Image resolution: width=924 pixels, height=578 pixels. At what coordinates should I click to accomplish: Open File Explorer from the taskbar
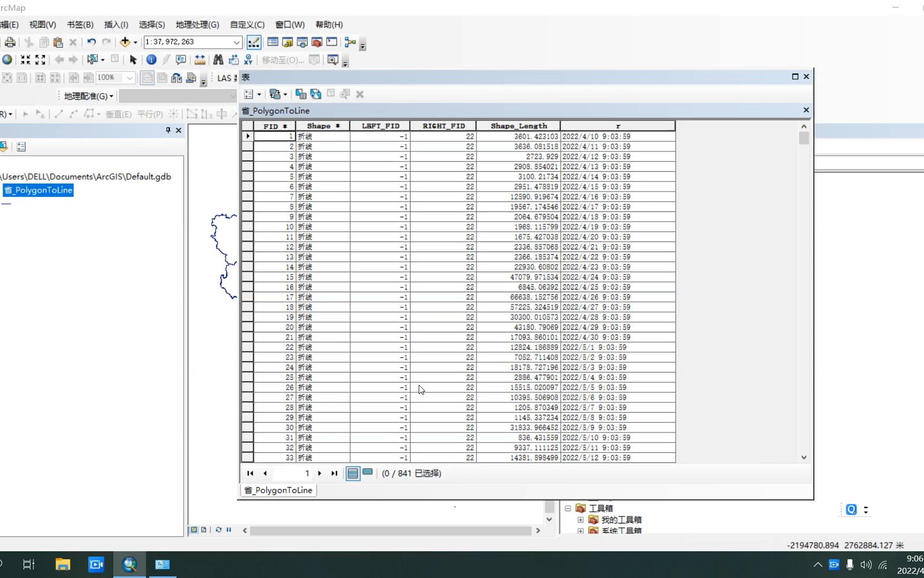[63, 565]
